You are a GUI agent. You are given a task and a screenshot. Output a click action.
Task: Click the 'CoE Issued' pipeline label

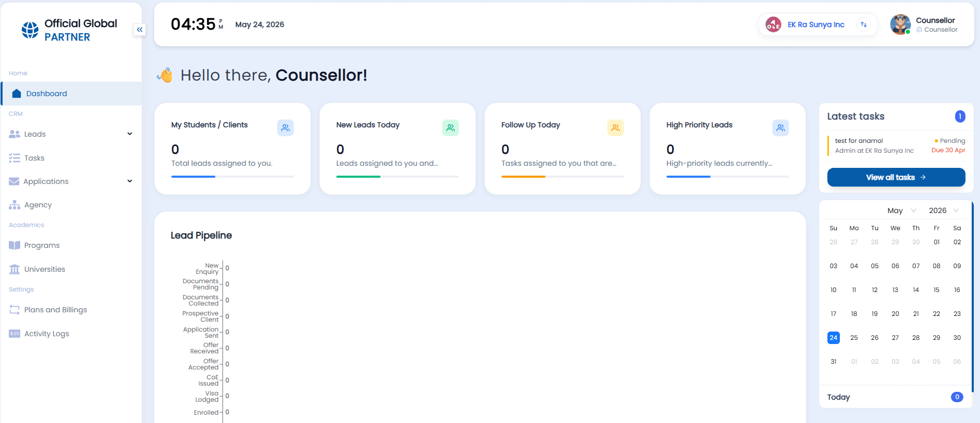(209, 380)
